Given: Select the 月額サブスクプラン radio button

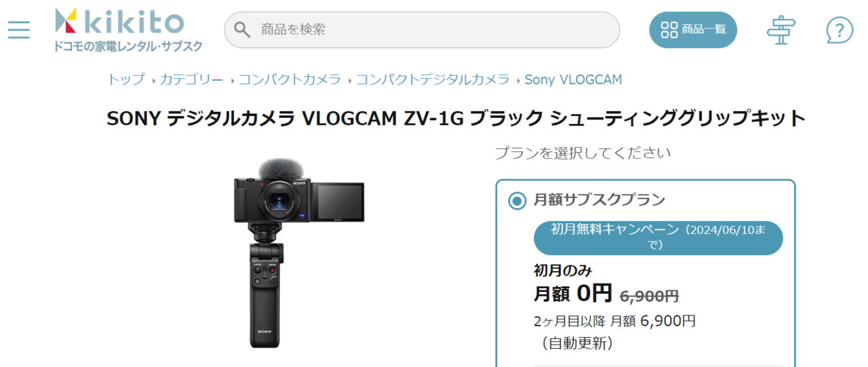Looking at the screenshot, I should 517,200.
